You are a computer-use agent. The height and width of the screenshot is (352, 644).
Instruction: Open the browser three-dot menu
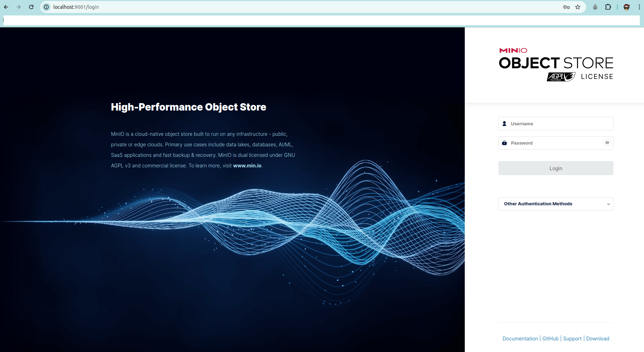pos(639,7)
